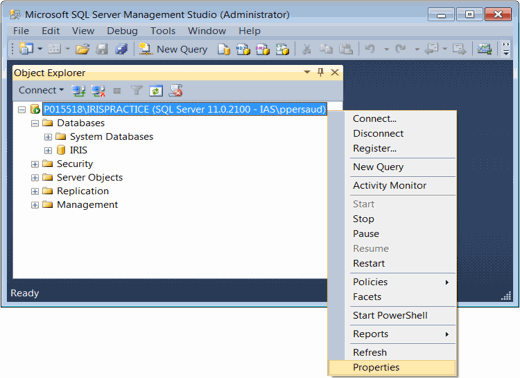The height and width of the screenshot is (378, 520).
Task: Click the Object Explorer filter icon
Action: point(136,90)
